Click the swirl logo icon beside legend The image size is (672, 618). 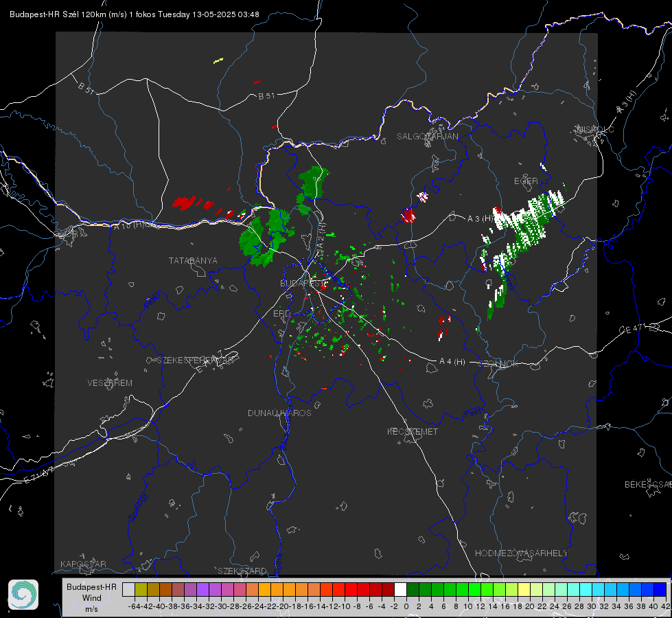(23, 595)
